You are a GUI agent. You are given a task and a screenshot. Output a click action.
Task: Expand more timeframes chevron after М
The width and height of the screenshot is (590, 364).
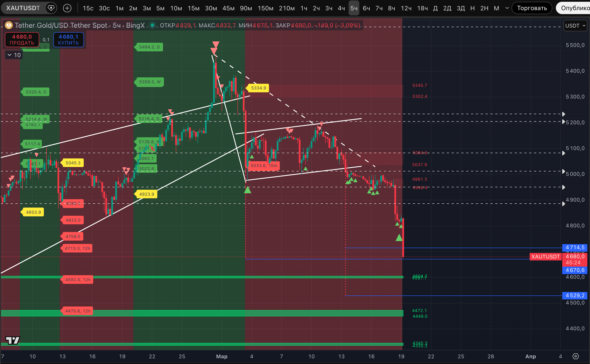pos(507,8)
